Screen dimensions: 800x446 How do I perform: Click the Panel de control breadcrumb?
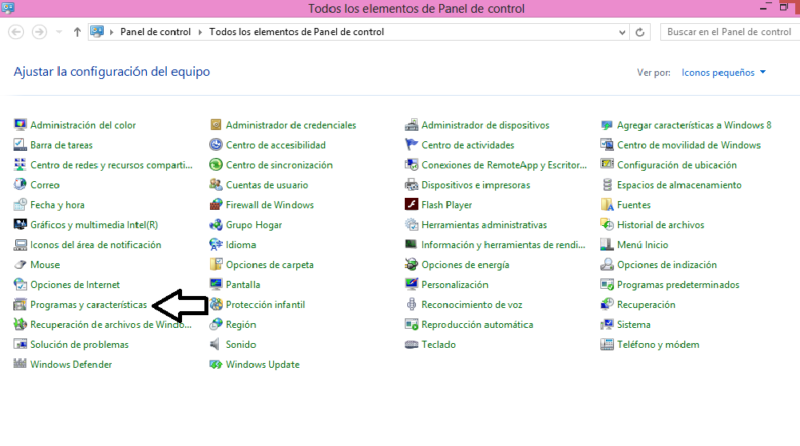pyautogui.click(x=155, y=32)
